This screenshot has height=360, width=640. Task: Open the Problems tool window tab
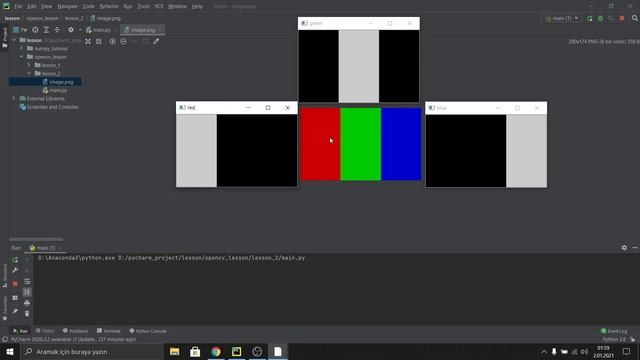(x=76, y=331)
